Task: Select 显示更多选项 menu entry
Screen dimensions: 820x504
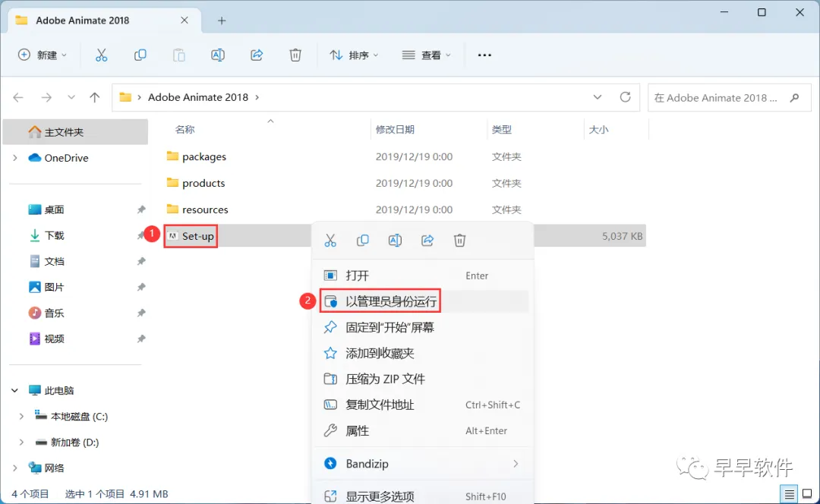Action: tap(423, 496)
